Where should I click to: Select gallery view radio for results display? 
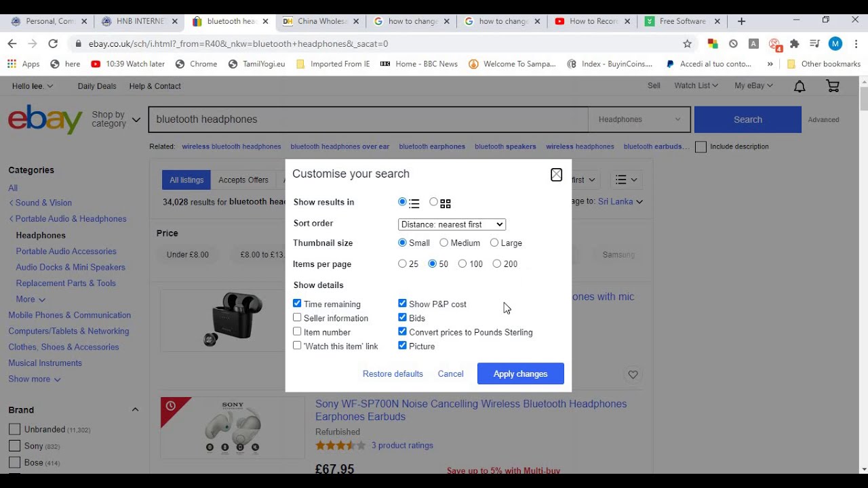click(433, 202)
